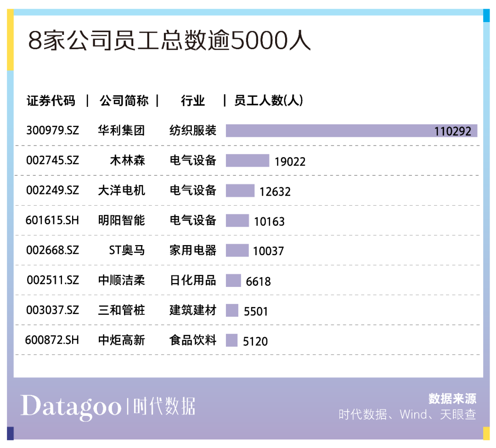Click the value 10163
496x448 pixels.
click(x=269, y=221)
